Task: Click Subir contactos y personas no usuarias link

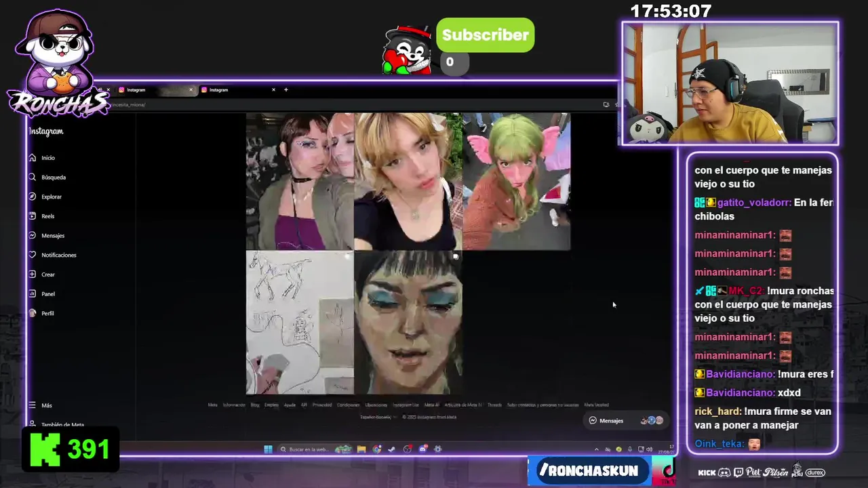Action: pyautogui.click(x=542, y=405)
